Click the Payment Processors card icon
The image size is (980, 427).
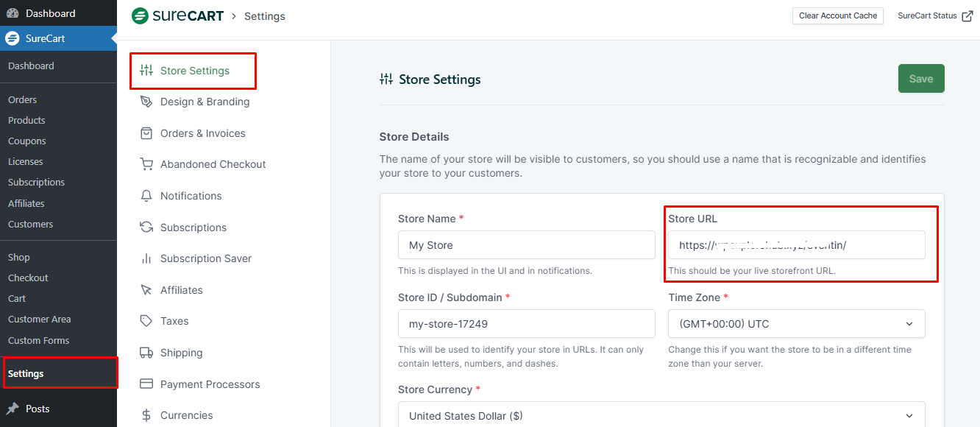point(146,384)
